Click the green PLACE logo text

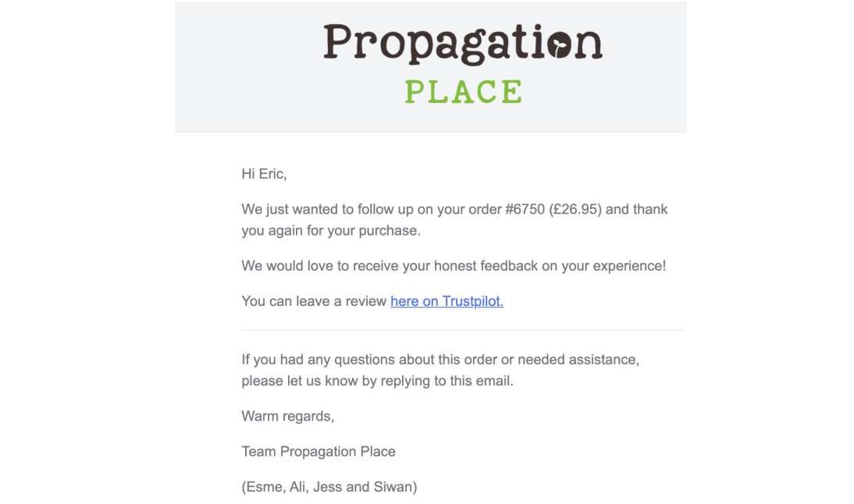(463, 92)
